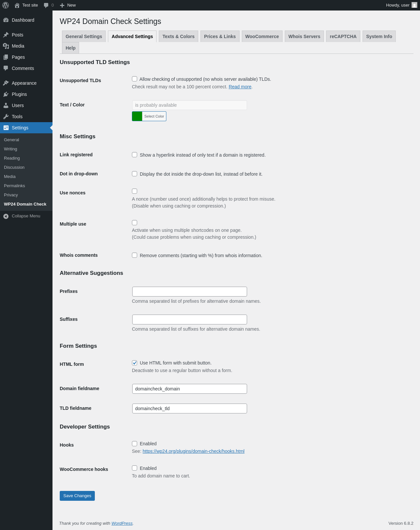This screenshot has height=530, width=420.
Task: Click the WordPress logo icon
Action: (6, 5)
